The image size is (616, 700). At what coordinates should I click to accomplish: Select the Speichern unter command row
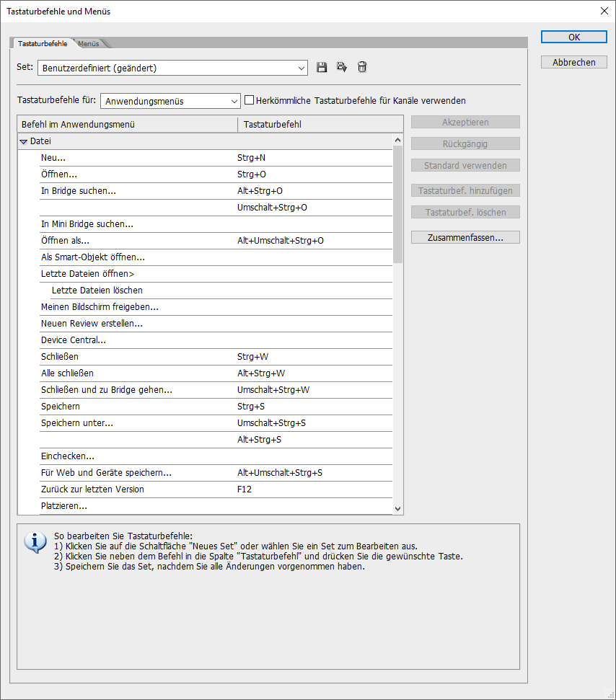coord(77,423)
